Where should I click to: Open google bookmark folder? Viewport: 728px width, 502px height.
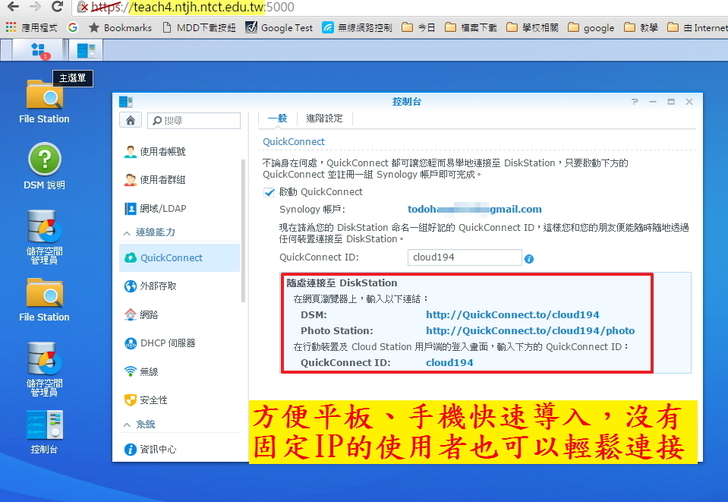click(591, 28)
